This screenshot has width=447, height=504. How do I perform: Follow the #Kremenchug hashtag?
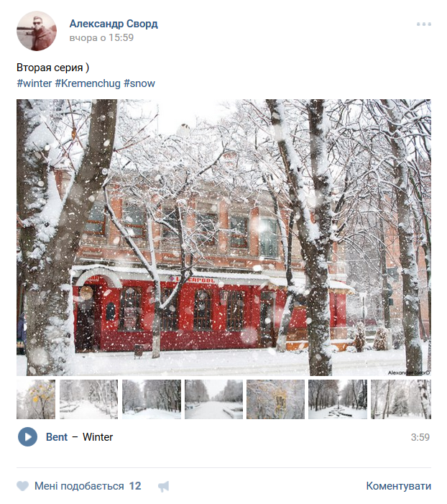tap(88, 83)
